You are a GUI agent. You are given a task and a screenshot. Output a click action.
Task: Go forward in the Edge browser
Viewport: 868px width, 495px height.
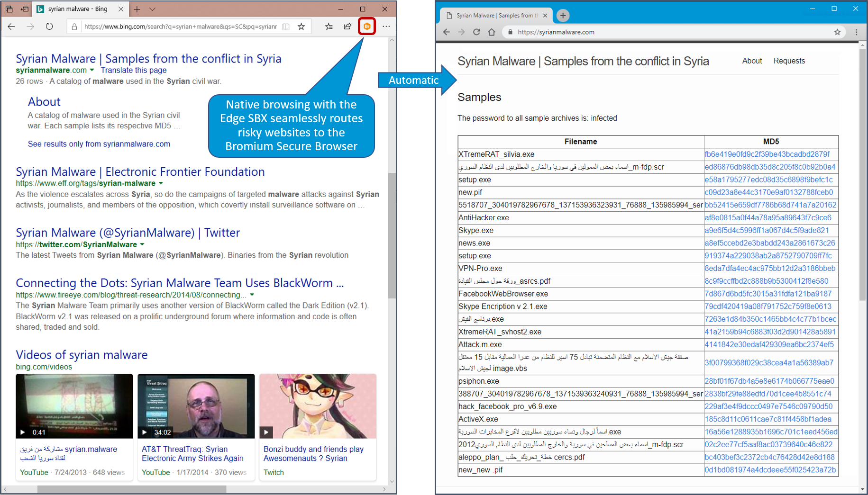click(x=30, y=27)
